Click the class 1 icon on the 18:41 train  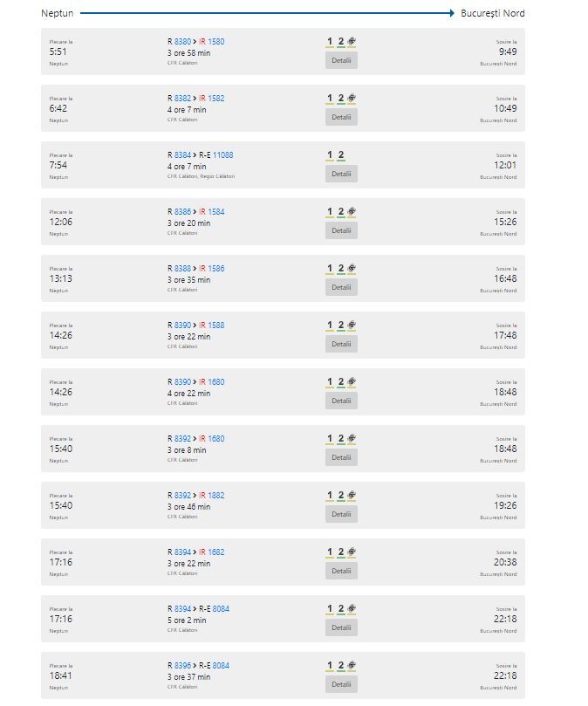pos(330,666)
